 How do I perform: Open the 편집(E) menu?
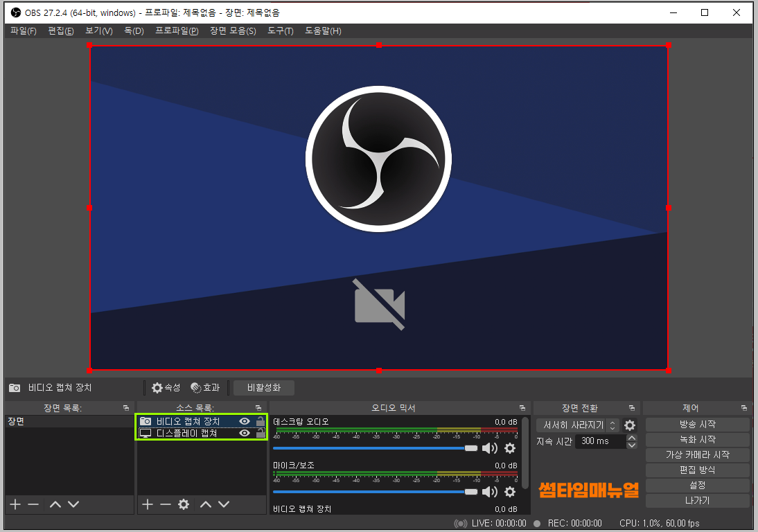(61, 31)
